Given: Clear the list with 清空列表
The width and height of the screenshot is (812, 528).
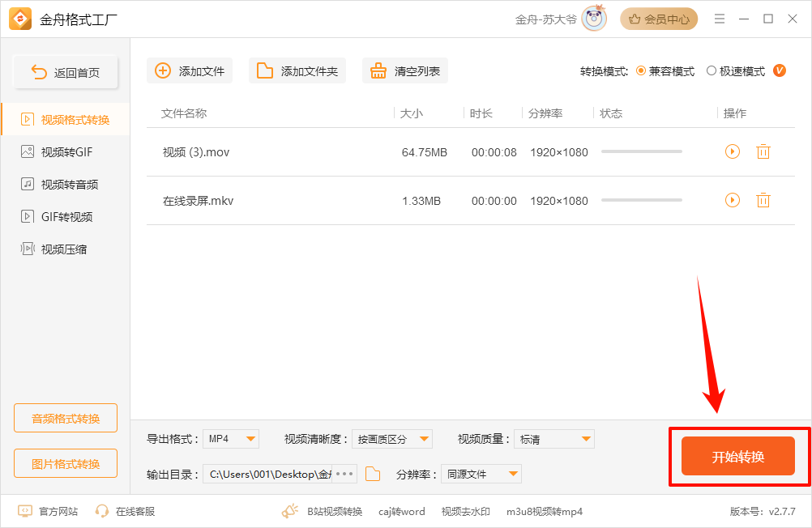Looking at the screenshot, I should 405,71.
